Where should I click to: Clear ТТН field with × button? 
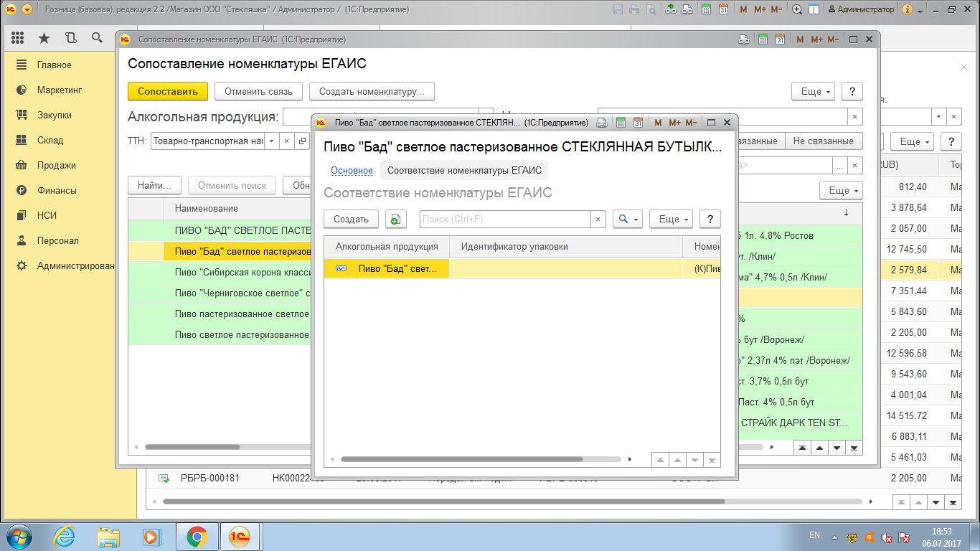pyautogui.click(x=286, y=141)
